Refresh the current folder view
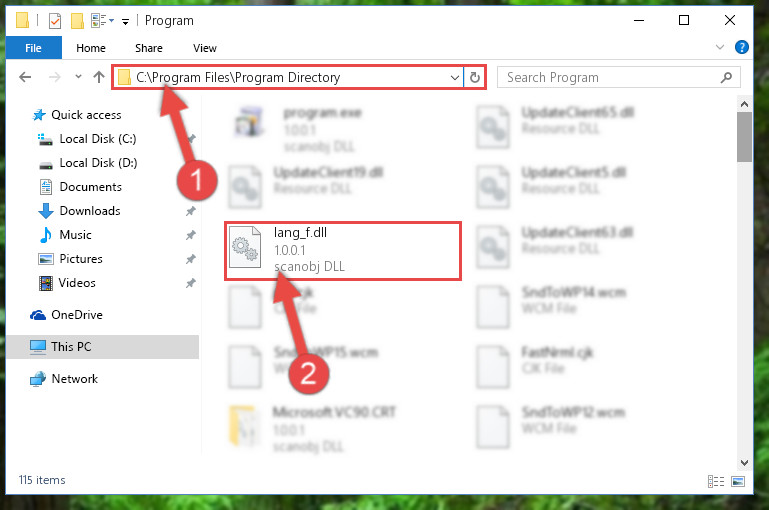This screenshot has height=510, width=769. point(475,77)
